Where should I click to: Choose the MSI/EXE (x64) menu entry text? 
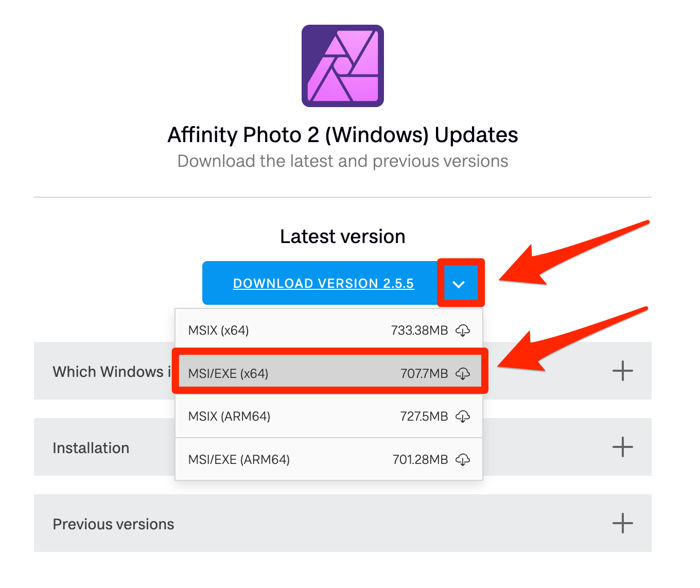point(229,374)
